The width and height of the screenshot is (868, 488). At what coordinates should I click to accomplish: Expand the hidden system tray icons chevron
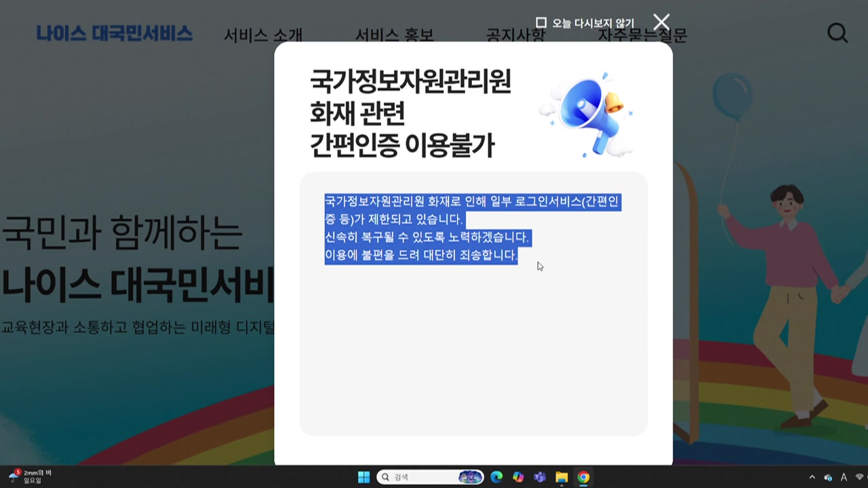pos(811,477)
